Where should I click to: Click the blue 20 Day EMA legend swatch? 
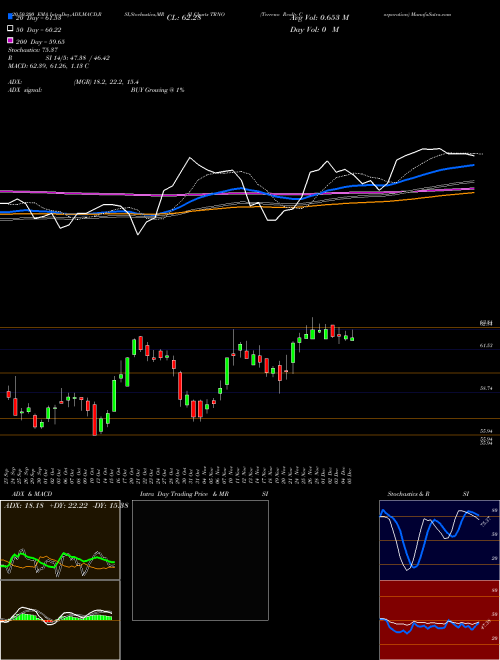(x=10, y=16)
